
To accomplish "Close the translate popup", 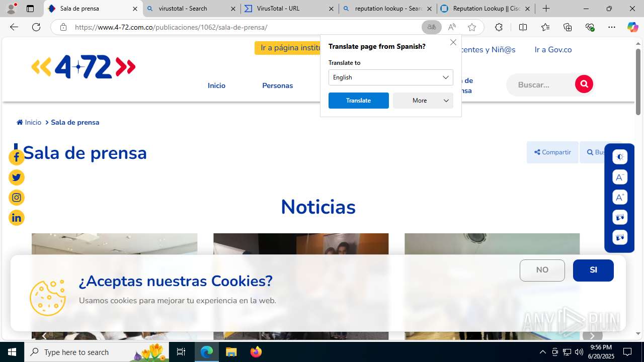I will click(453, 43).
